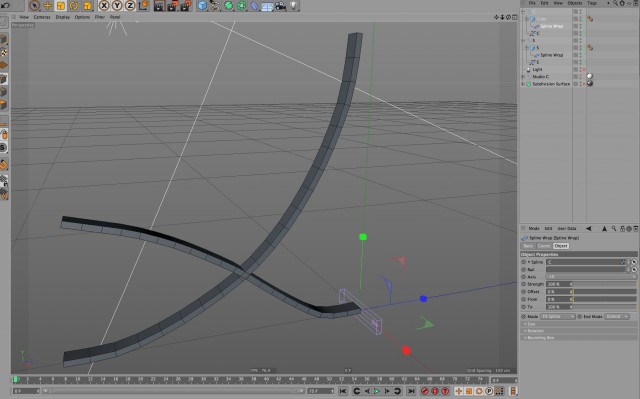Switch to the Object tab
Screen dimensions: 640x399
point(560,246)
